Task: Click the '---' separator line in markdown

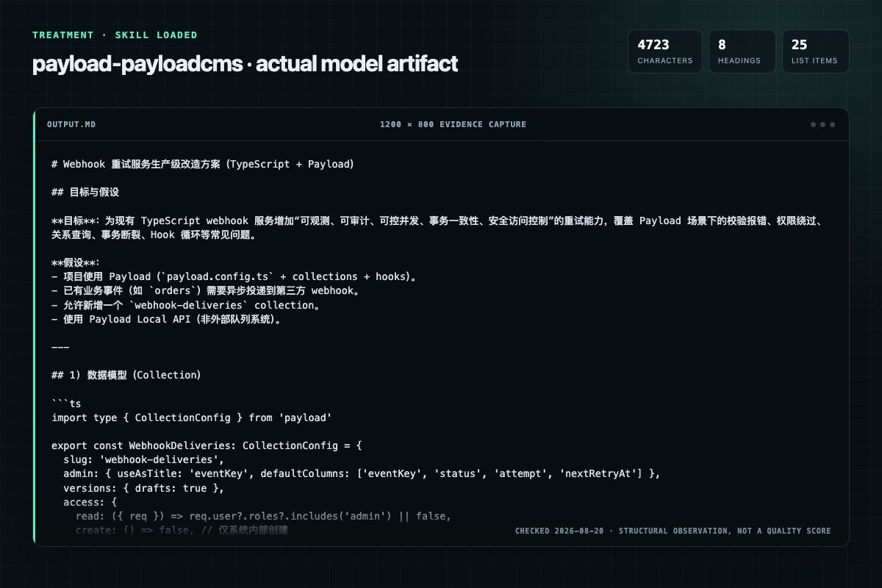Action: [60, 347]
